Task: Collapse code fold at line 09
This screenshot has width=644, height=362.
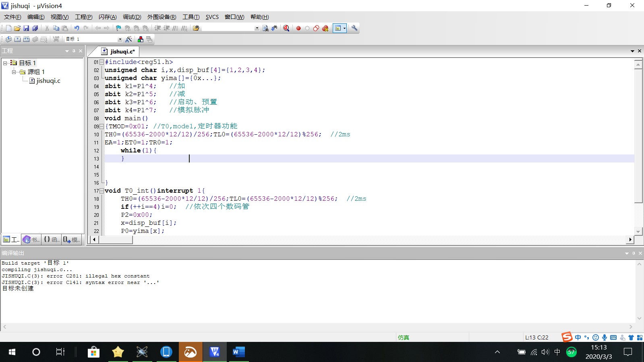Action: pyautogui.click(x=102, y=126)
